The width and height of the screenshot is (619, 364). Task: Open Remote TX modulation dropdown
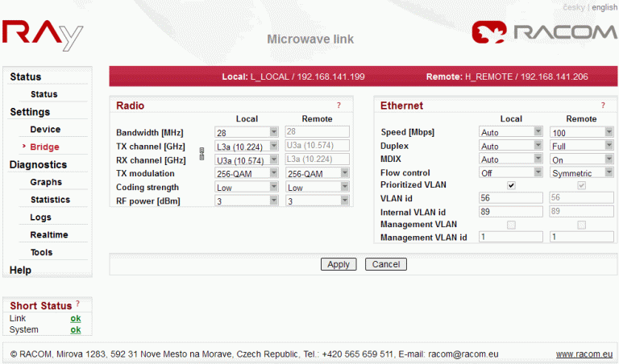point(318,173)
